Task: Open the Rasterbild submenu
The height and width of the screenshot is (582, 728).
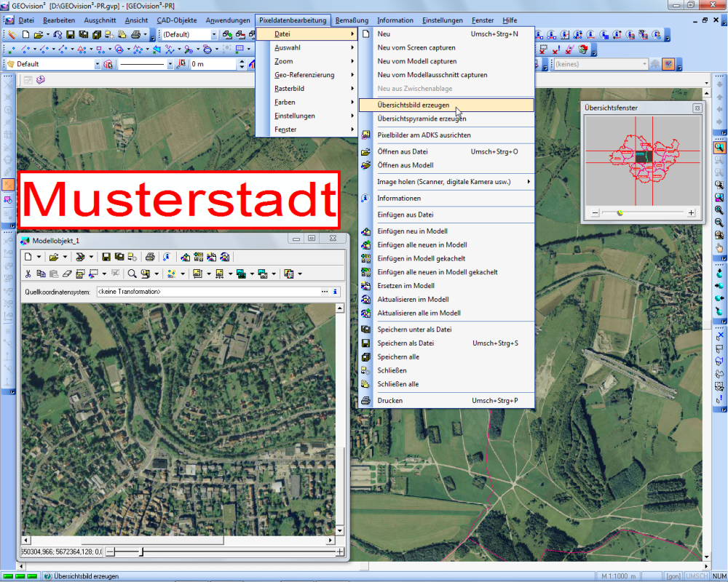Action: tap(307, 88)
